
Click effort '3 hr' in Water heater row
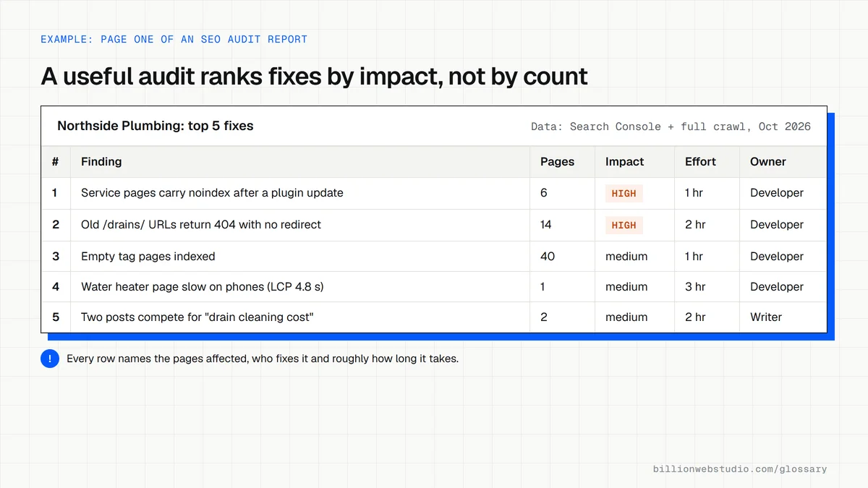pyautogui.click(x=695, y=287)
